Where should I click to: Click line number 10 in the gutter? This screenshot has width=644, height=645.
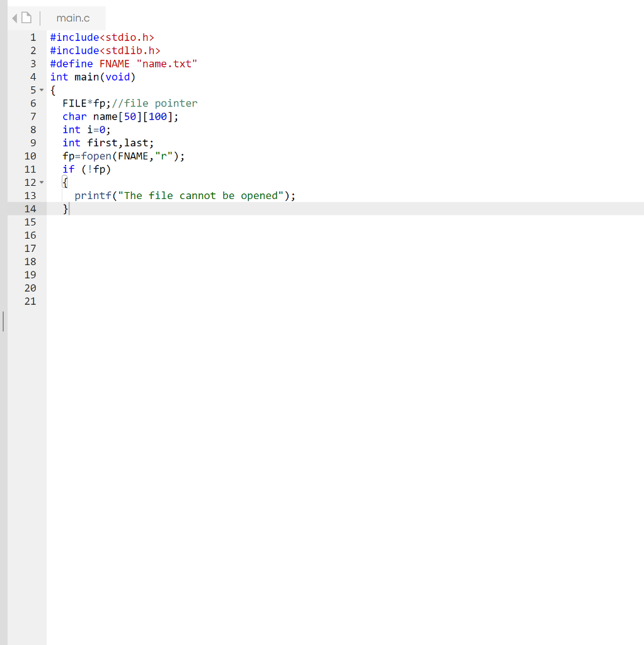click(x=30, y=156)
